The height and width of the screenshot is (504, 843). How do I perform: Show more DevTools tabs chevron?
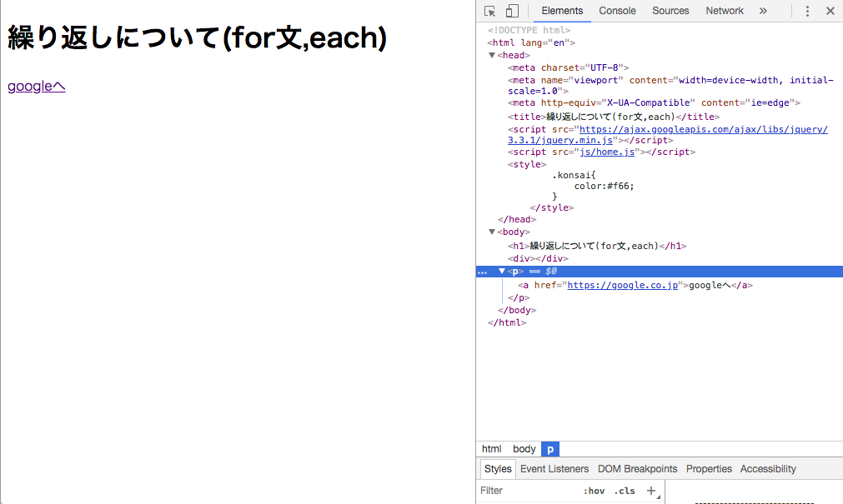pyautogui.click(x=763, y=11)
